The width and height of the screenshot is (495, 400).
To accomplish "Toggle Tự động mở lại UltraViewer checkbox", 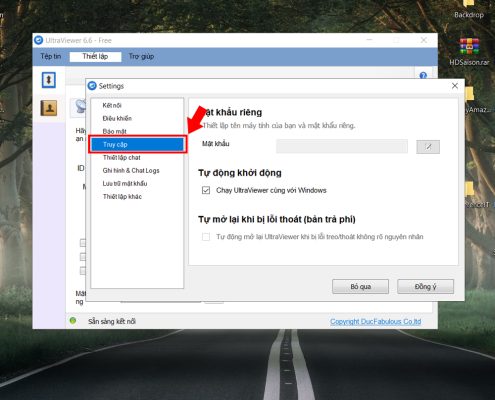I will [206, 237].
